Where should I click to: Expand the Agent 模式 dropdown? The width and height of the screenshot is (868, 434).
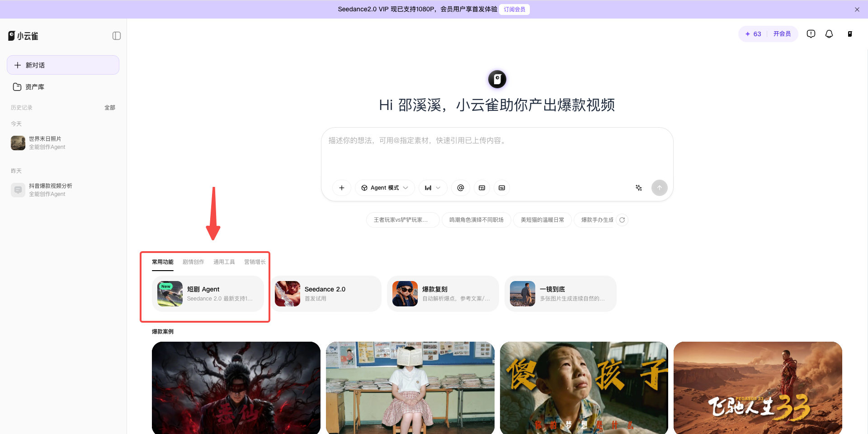point(385,188)
